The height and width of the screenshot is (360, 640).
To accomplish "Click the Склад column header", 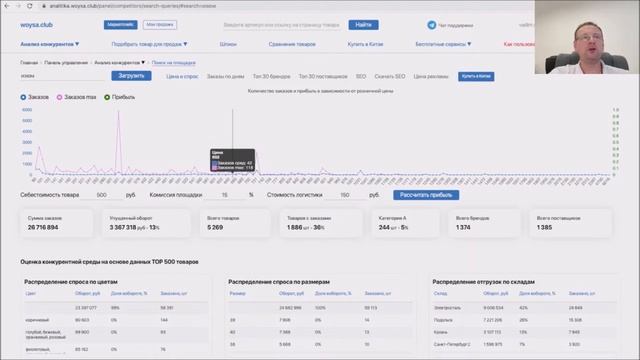I will [440, 293].
